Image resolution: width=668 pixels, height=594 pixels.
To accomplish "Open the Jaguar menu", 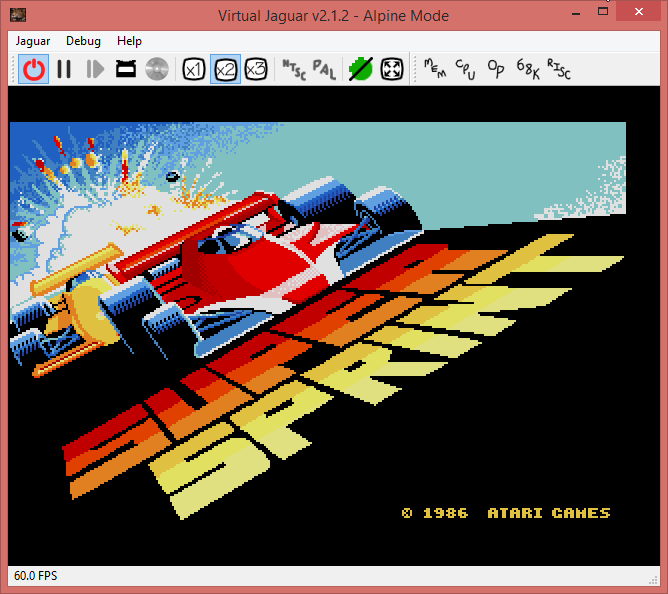I will pos(35,41).
